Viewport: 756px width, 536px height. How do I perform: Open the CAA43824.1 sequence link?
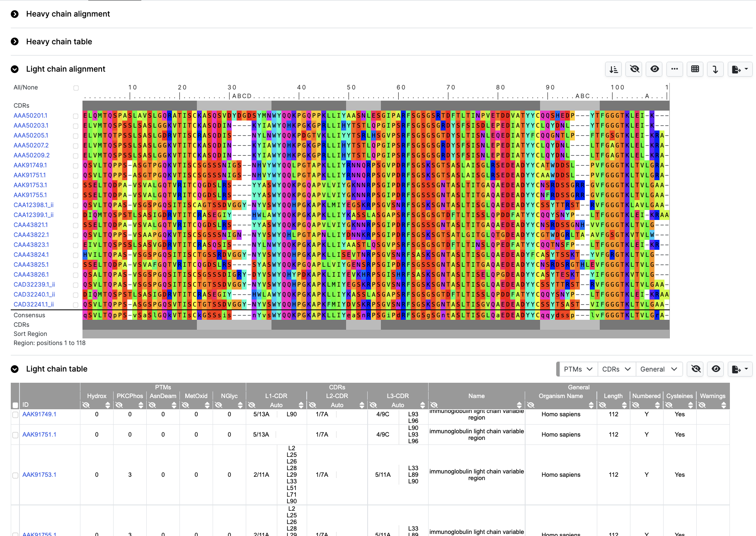(31, 255)
